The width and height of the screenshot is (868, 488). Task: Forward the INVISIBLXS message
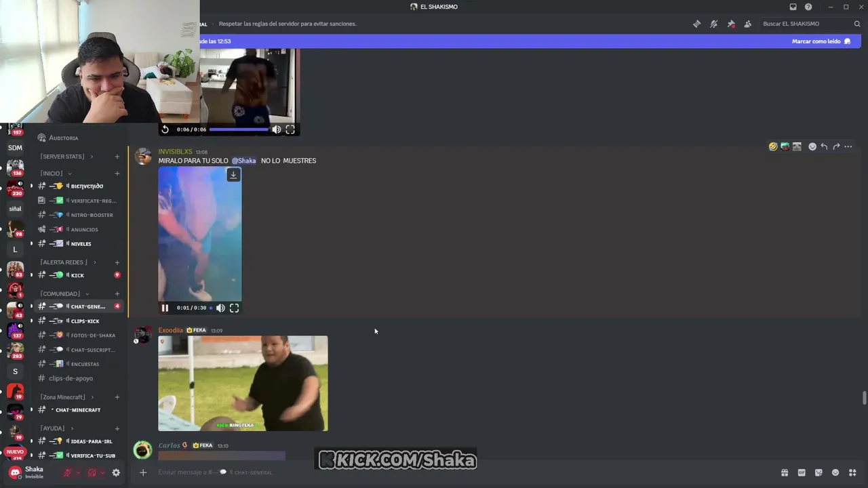point(836,146)
